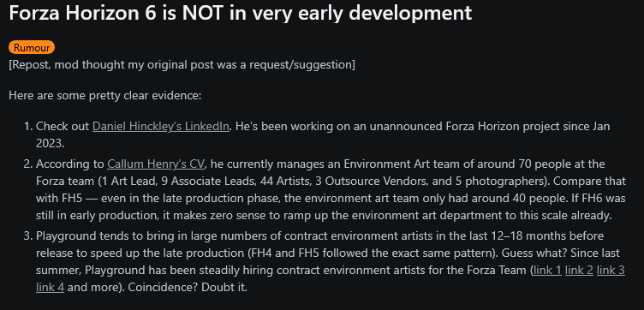Click the '2023.' text in item one
The width and height of the screenshot is (644, 310).
coord(51,144)
